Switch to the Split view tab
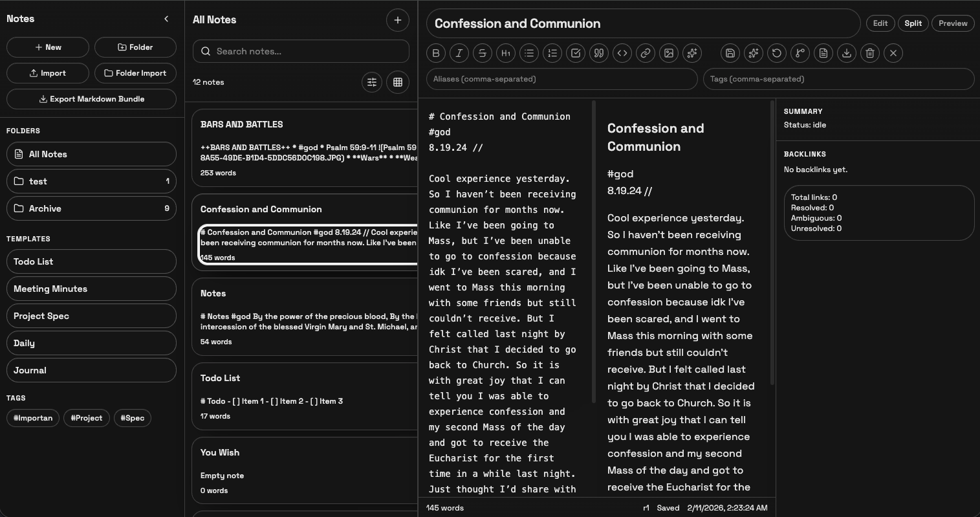980x517 pixels. [x=913, y=23]
